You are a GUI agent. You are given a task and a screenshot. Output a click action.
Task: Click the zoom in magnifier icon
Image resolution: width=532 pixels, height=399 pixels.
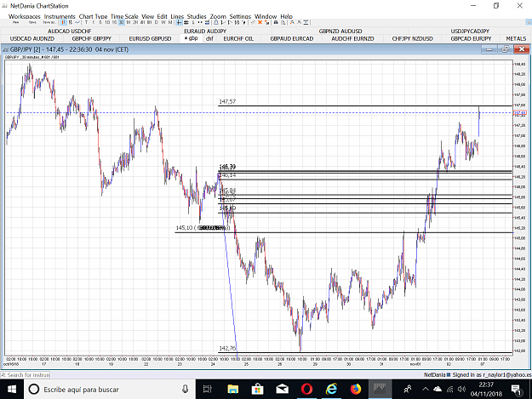tap(292, 22)
